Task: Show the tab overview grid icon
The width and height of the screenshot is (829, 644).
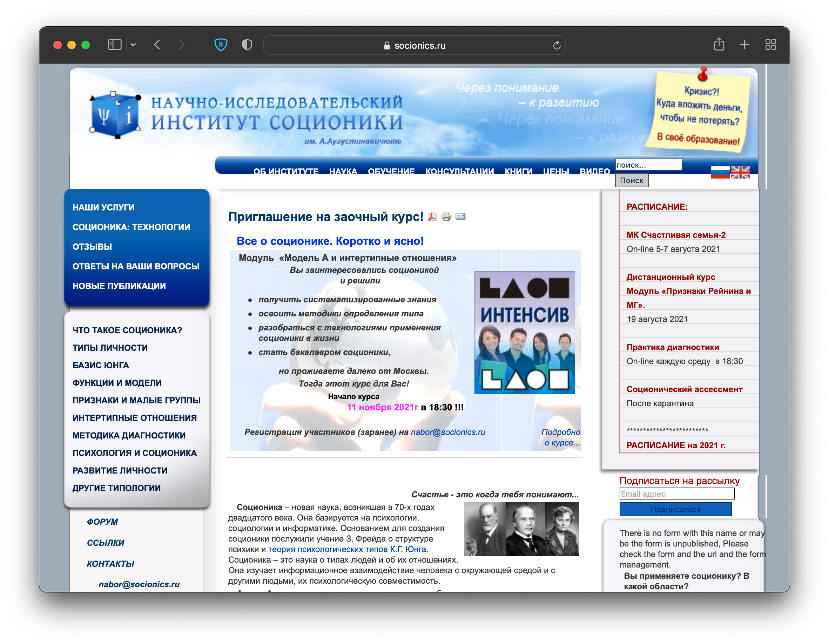Action: [x=770, y=45]
